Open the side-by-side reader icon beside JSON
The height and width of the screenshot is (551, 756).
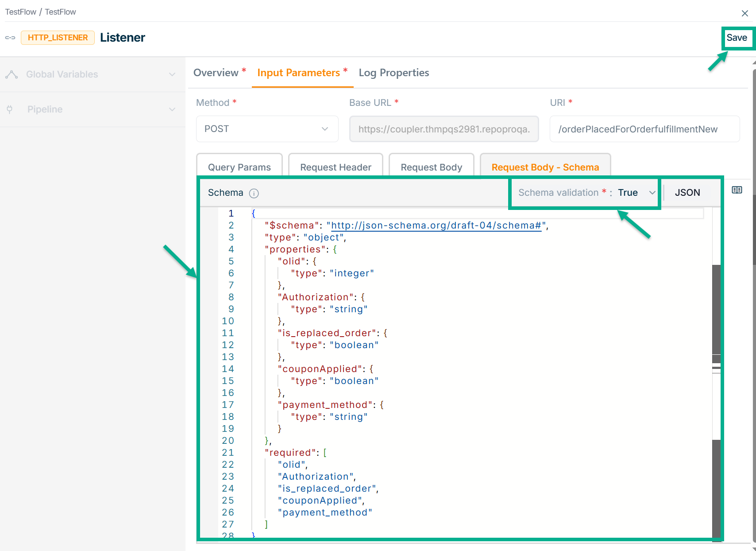point(737,190)
